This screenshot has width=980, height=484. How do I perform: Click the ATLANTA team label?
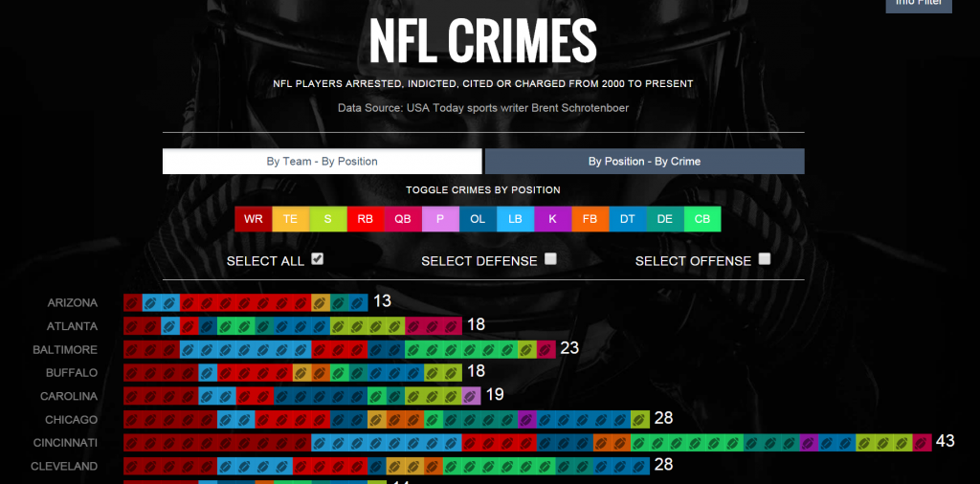click(73, 326)
